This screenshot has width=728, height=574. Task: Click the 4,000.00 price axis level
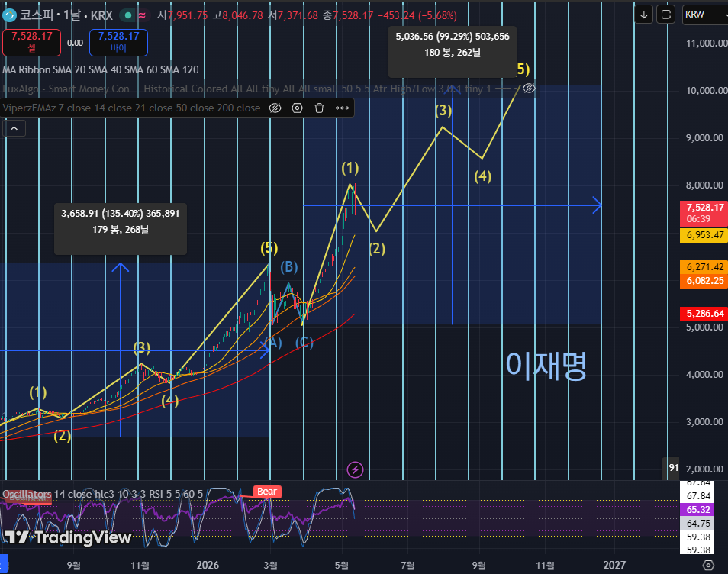tap(704, 375)
